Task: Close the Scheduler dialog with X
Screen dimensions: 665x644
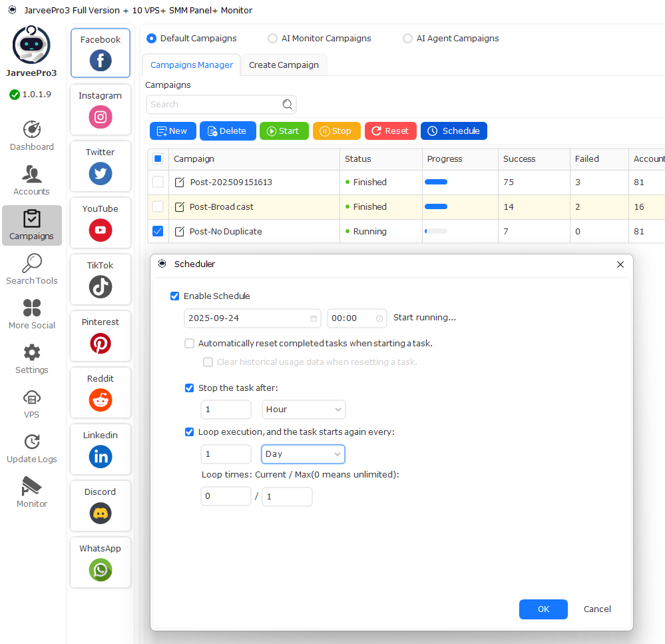Action: tap(620, 264)
